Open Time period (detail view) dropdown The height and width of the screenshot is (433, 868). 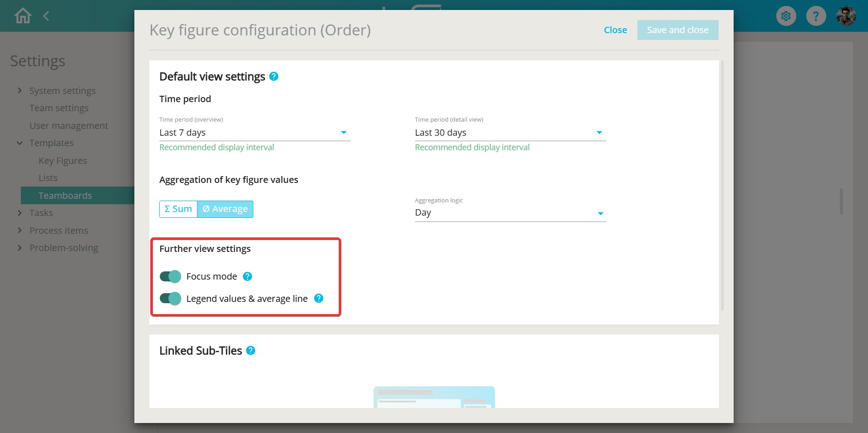click(510, 133)
